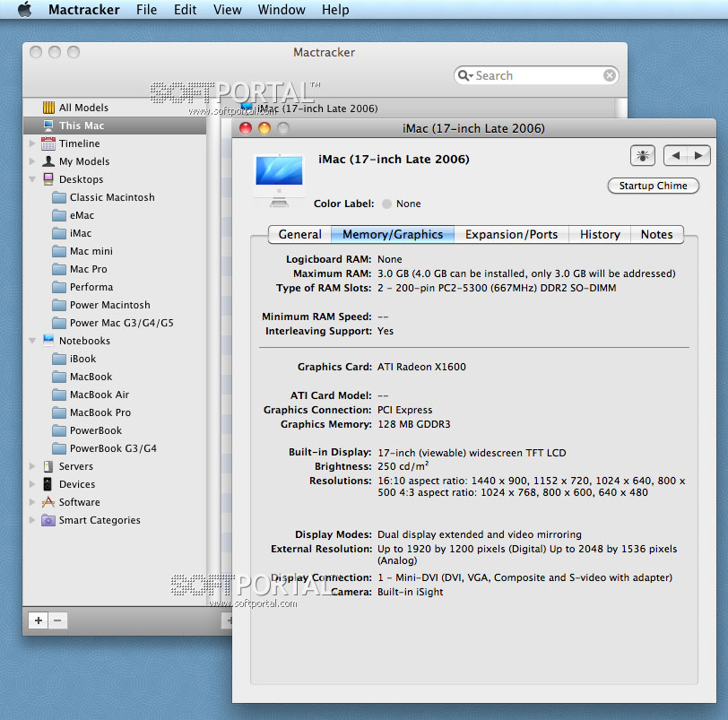Go to next model with right arrow

[698, 155]
